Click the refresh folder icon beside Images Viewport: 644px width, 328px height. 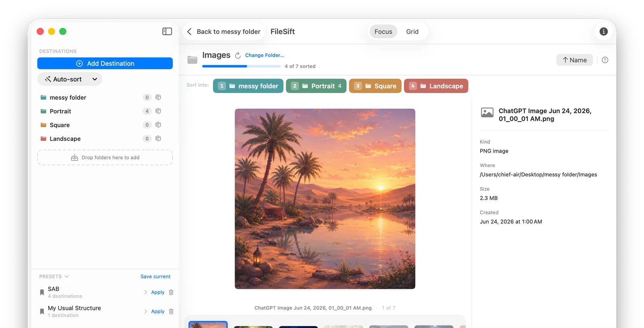238,56
